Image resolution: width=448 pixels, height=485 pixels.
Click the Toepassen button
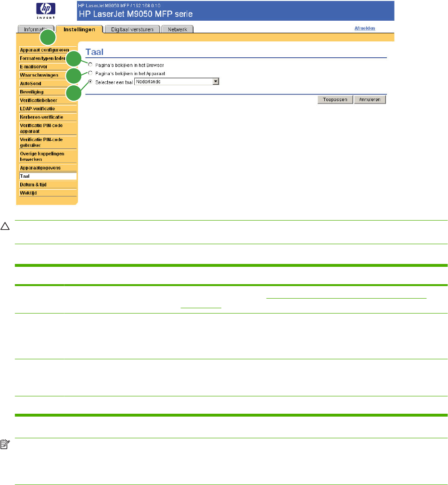pos(335,100)
